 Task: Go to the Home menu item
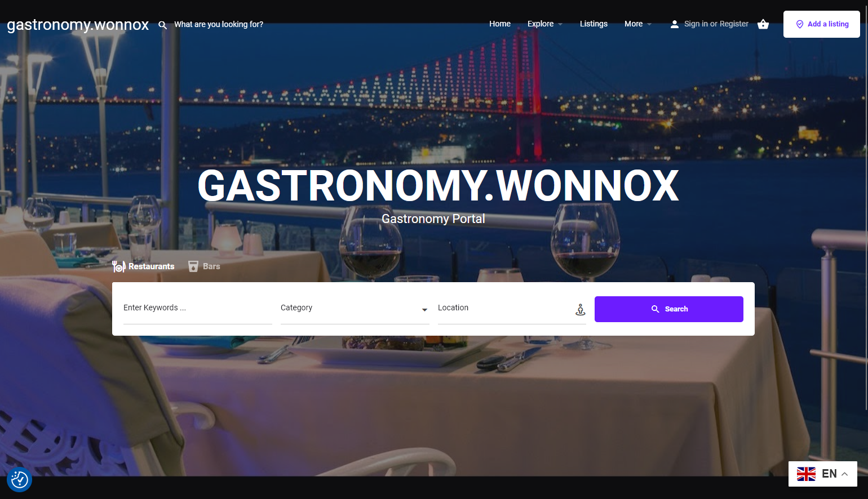(x=500, y=24)
